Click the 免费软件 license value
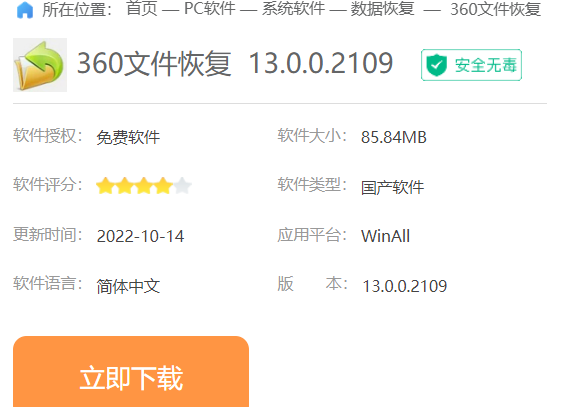Viewport: 572px width, 407px height. pyautogui.click(x=128, y=137)
